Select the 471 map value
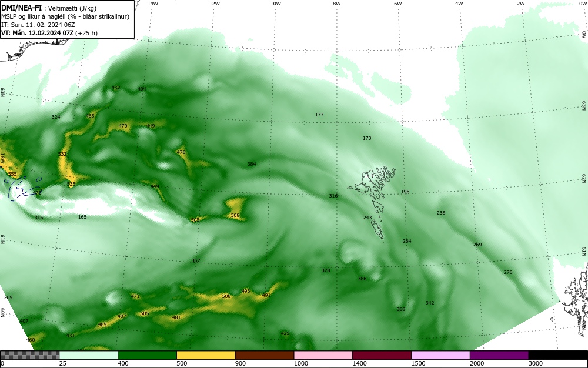 point(135,296)
